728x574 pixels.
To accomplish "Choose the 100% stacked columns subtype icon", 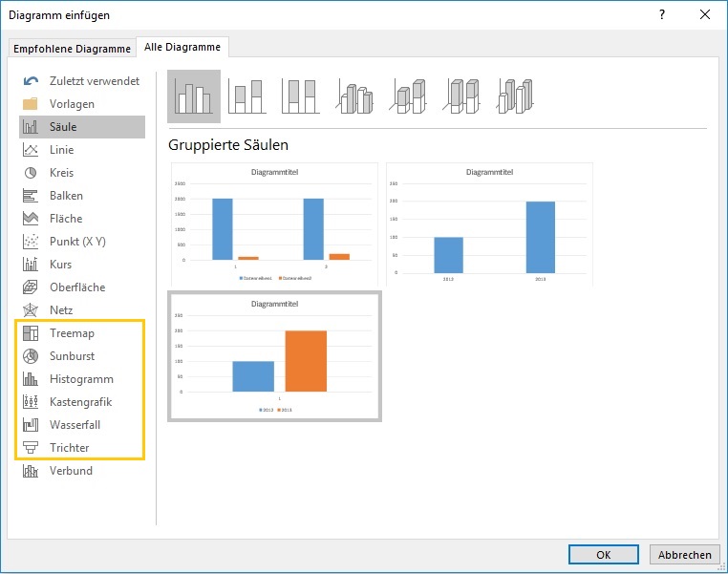I will pyautogui.click(x=301, y=96).
